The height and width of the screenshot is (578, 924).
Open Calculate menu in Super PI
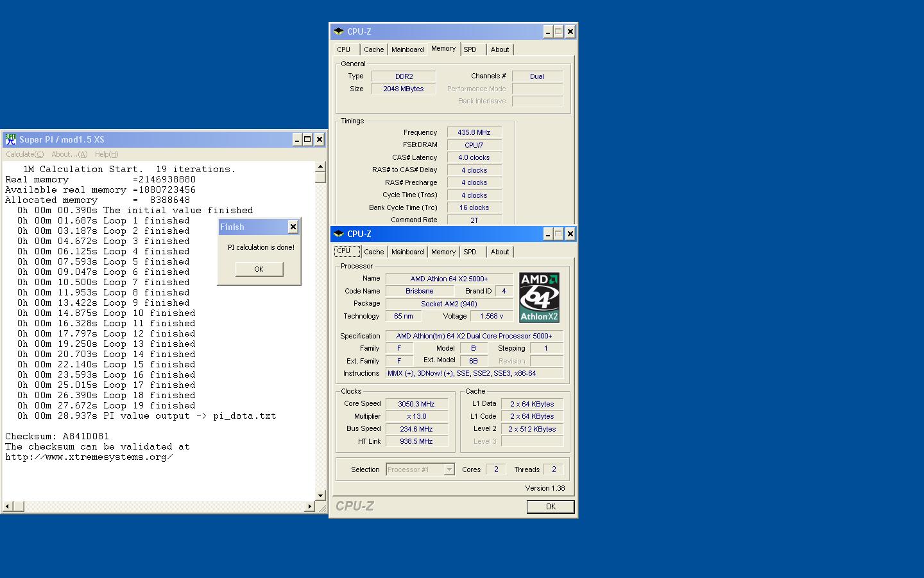click(x=24, y=154)
